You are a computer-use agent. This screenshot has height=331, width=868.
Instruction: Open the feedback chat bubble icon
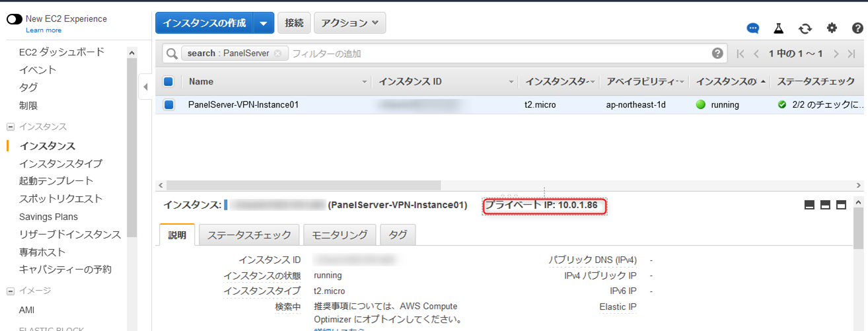tap(753, 28)
